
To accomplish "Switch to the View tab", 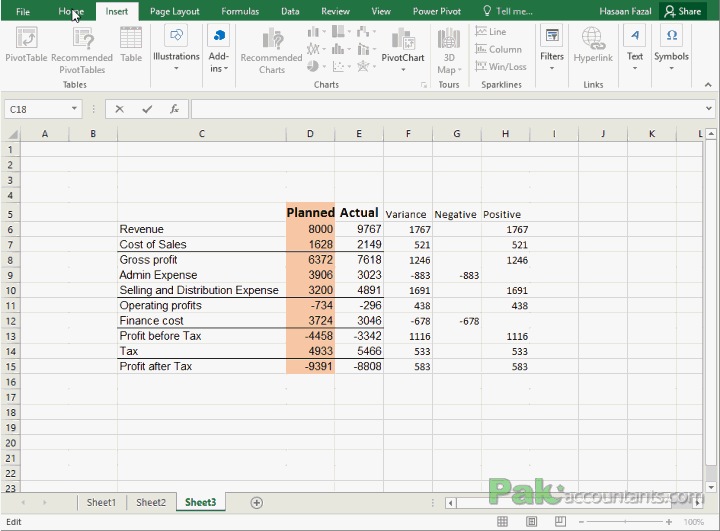I will (381, 11).
